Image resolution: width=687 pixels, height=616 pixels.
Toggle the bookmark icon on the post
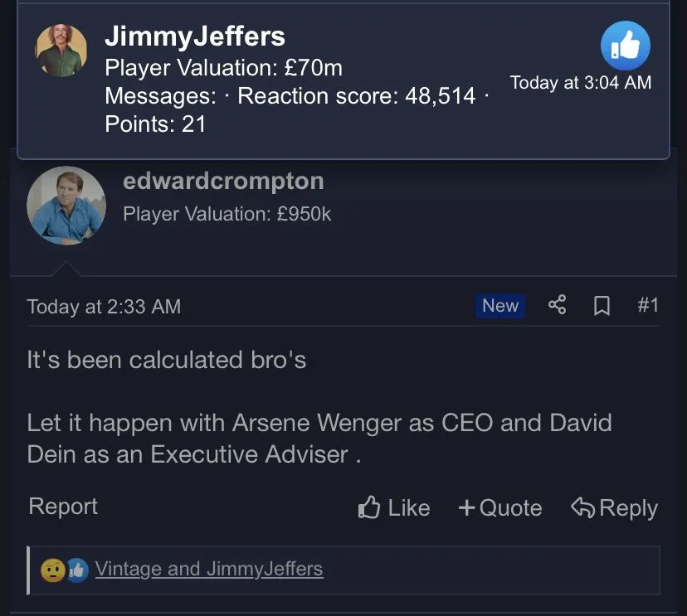pos(602,306)
